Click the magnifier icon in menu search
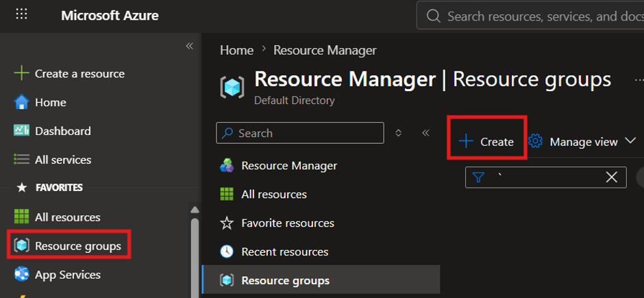 pos(227,133)
